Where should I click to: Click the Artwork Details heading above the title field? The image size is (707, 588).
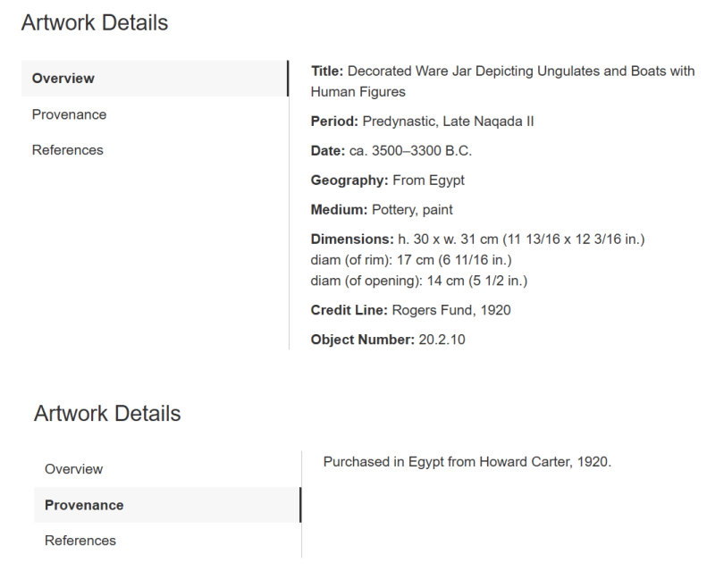pyautogui.click(x=95, y=23)
